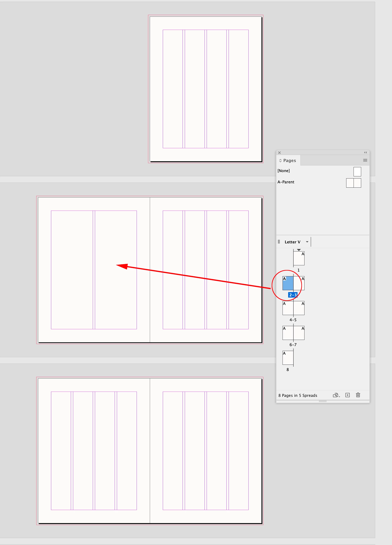Select page 8 thumbnail
Image resolution: width=392 pixels, height=545 pixels.
click(288, 358)
